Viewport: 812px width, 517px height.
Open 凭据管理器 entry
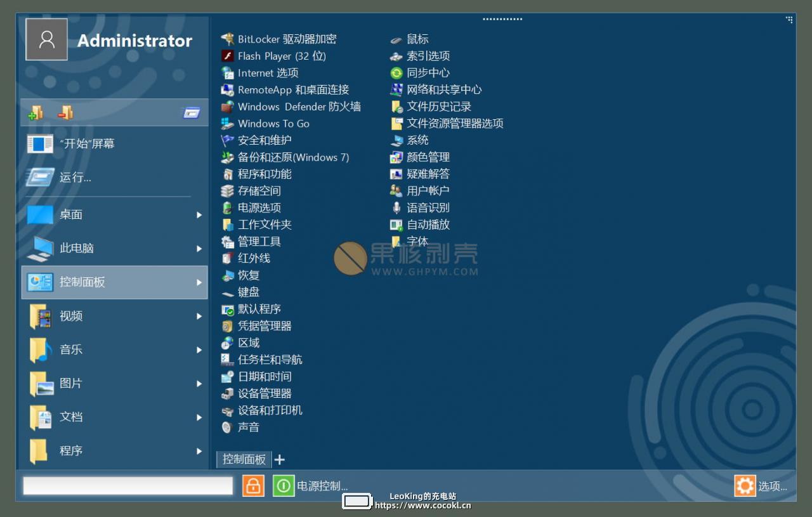(x=256, y=326)
